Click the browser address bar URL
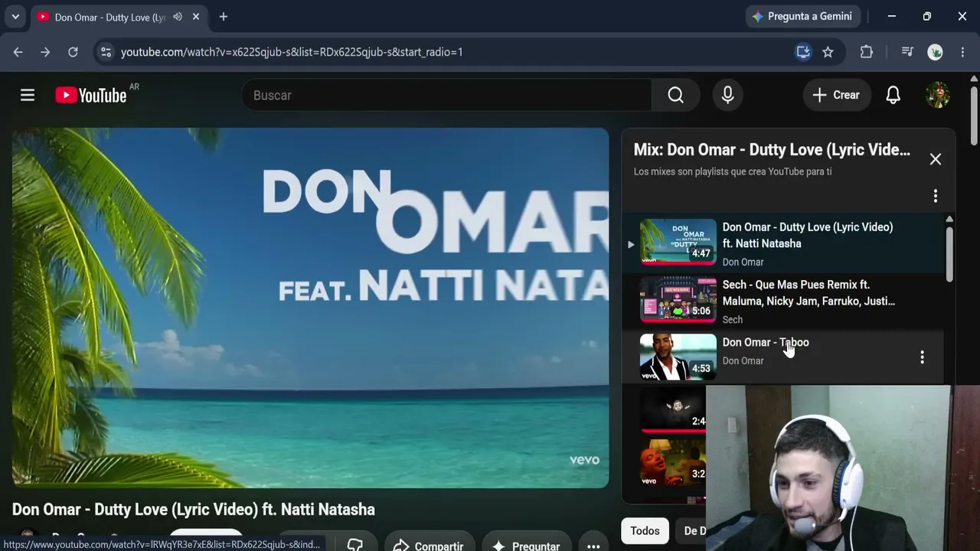This screenshot has height=551, width=980. click(x=292, y=52)
